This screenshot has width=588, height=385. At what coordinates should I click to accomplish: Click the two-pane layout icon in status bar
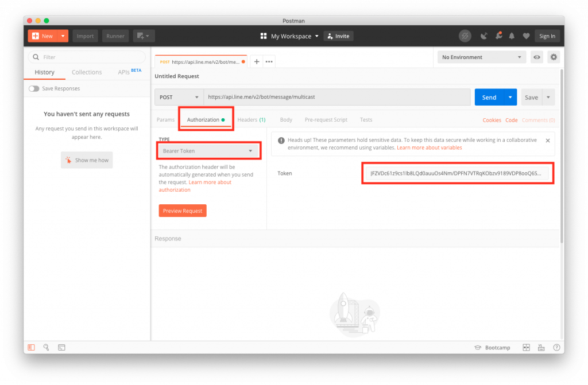click(527, 348)
